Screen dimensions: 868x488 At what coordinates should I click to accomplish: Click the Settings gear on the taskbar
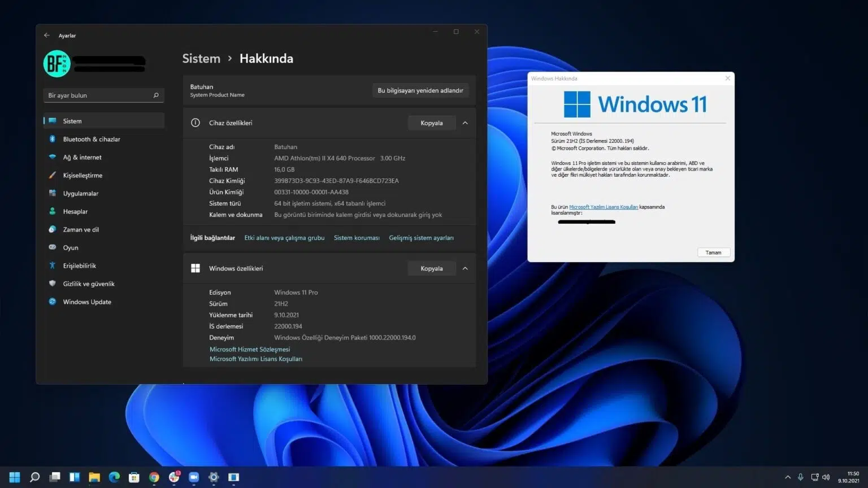coord(214,477)
